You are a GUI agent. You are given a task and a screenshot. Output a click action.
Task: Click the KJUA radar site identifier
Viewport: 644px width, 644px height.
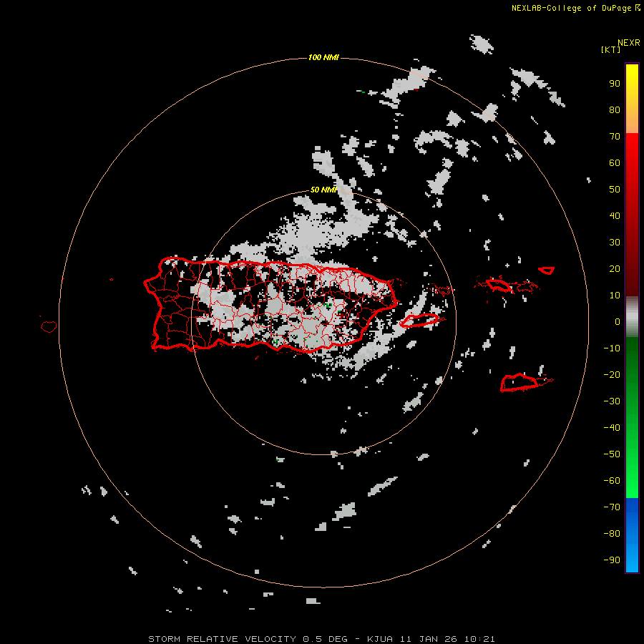coord(380,639)
